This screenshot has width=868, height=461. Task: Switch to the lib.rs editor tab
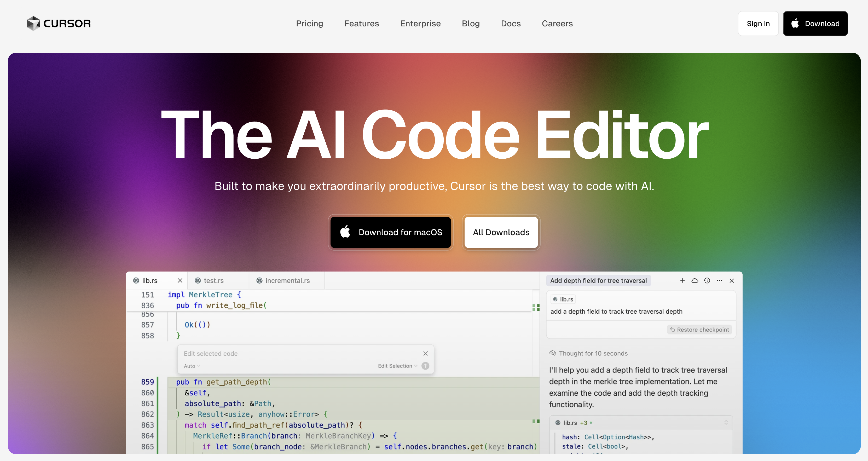(150, 280)
